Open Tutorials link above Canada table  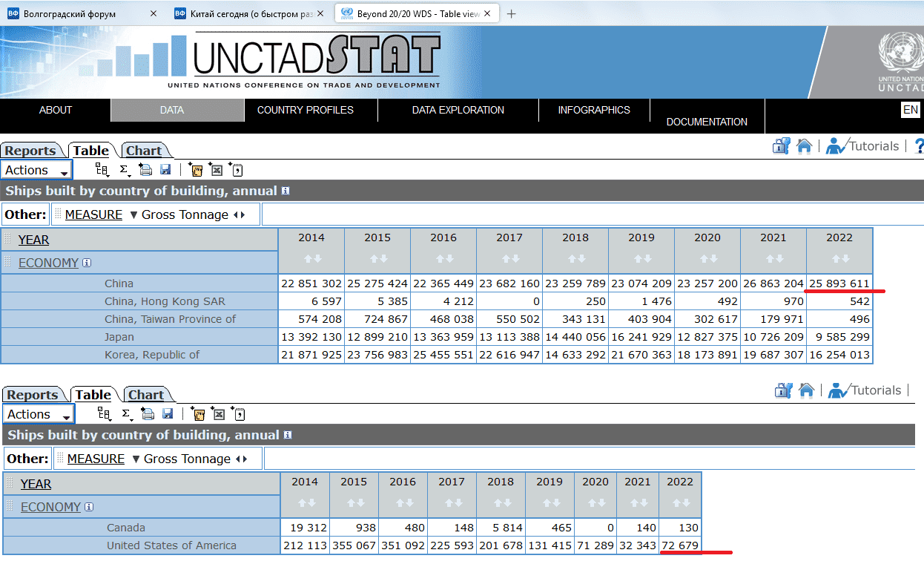865,390
